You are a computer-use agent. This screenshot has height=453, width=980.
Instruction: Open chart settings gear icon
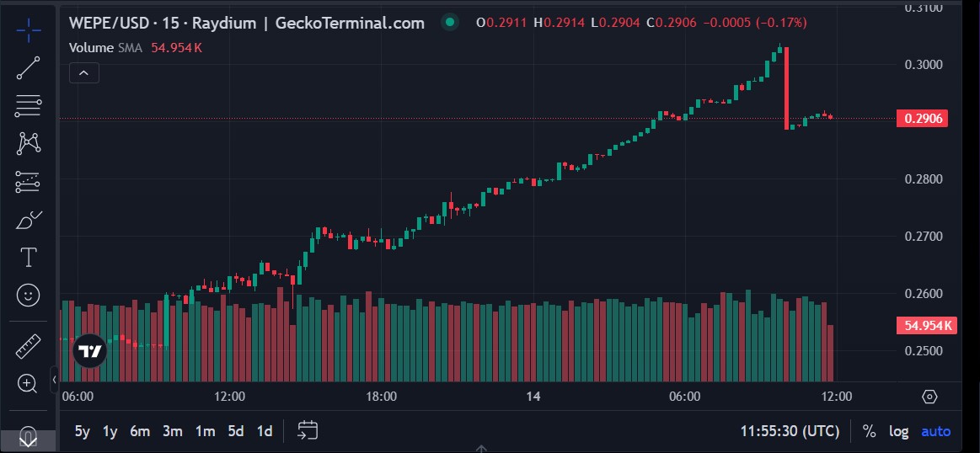pyautogui.click(x=929, y=397)
